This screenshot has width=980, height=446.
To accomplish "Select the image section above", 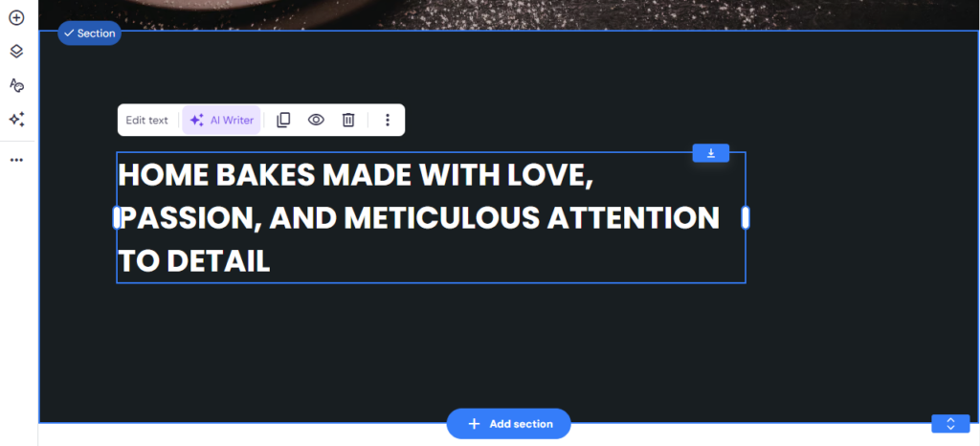I will [x=479, y=13].
